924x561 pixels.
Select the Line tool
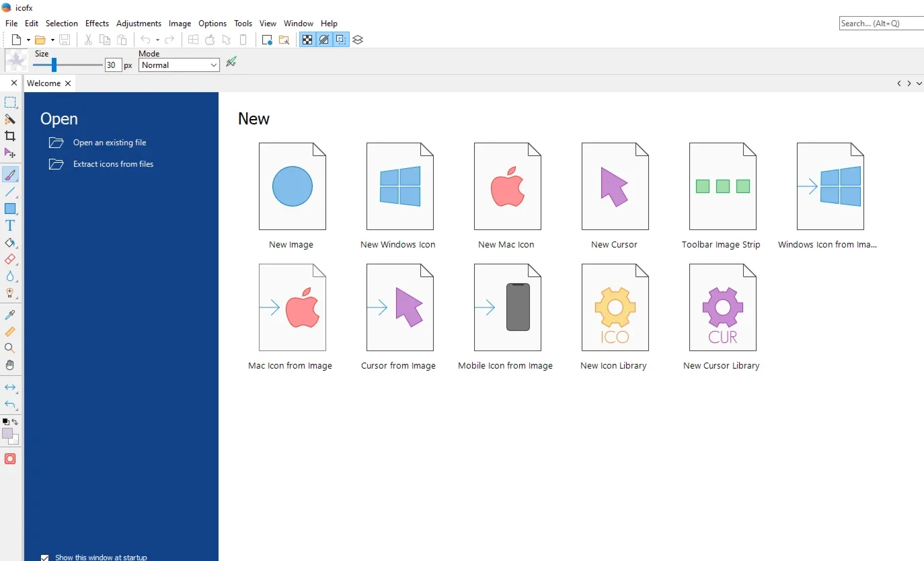(x=10, y=192)
